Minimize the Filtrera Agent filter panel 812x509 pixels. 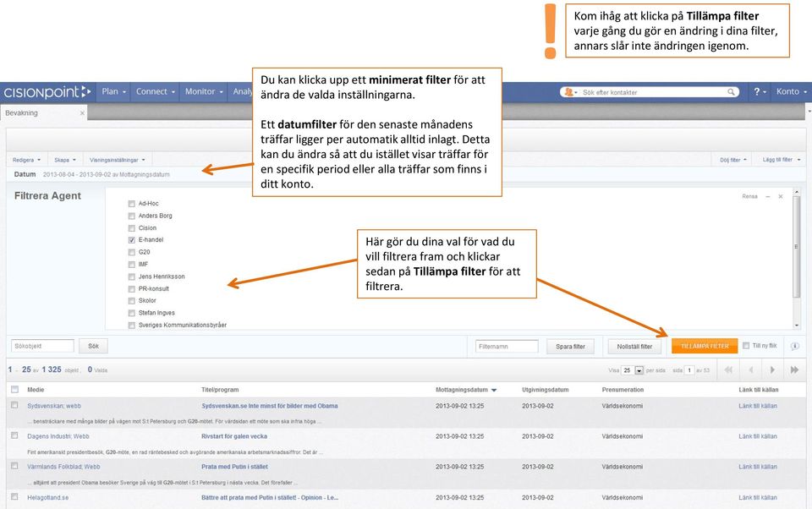coord(767,197)
